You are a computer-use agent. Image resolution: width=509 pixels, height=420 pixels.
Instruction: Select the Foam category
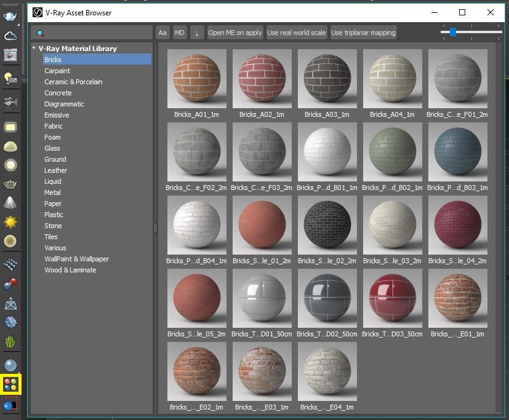click(52, 137)
